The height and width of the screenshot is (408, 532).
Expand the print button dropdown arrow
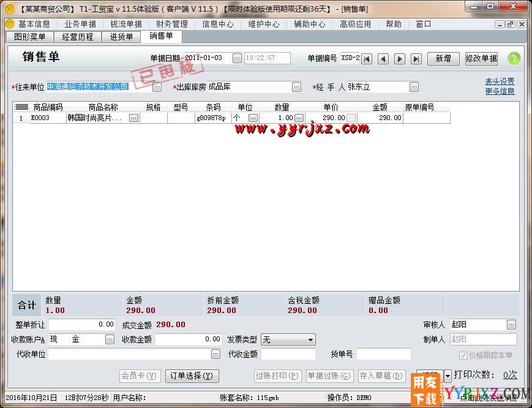click(x=449, y=376)
